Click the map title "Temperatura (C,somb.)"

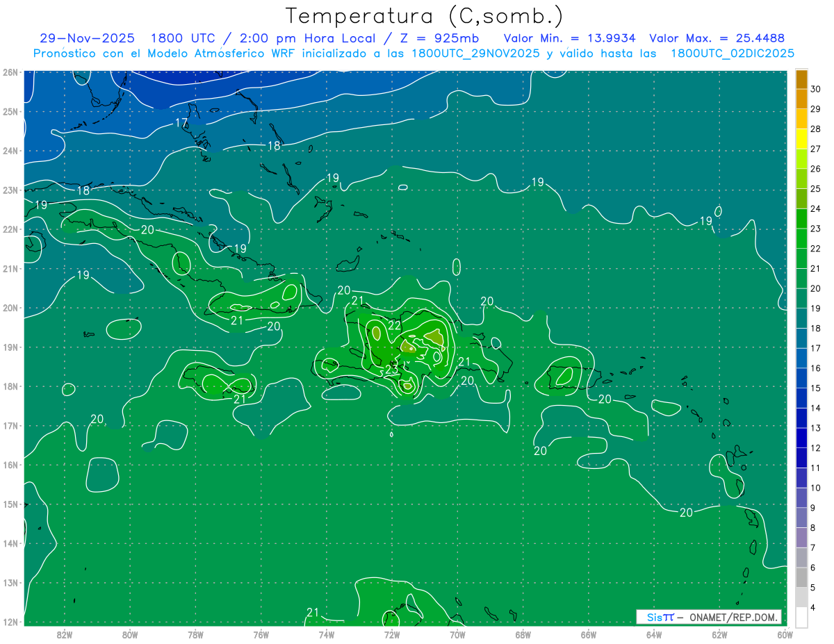pos(424,15)
